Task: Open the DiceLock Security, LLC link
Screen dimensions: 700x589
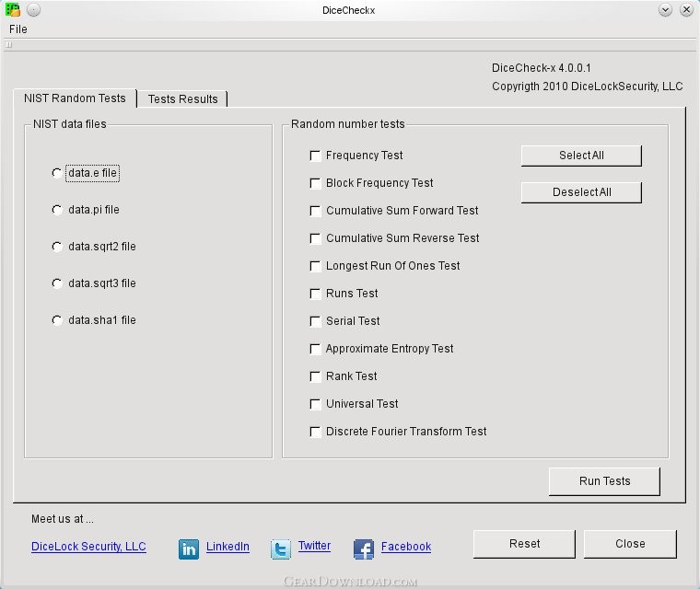Action: pos(88,547)
